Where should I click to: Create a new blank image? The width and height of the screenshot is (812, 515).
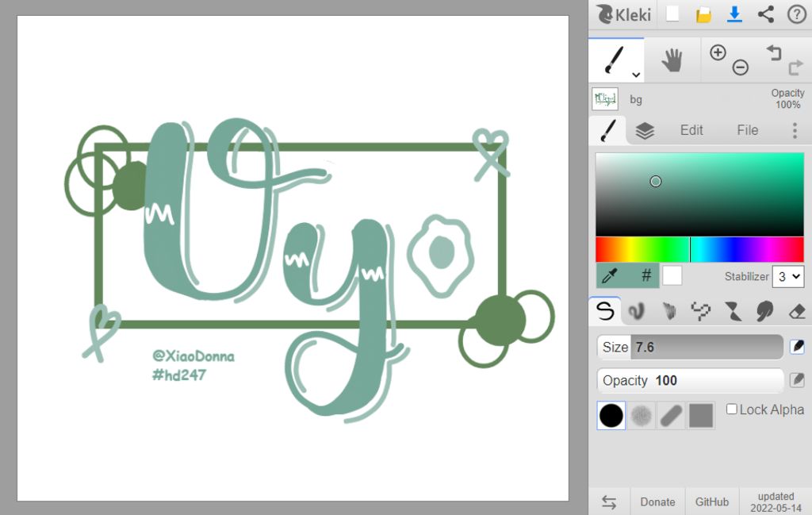tap(672, 14)
